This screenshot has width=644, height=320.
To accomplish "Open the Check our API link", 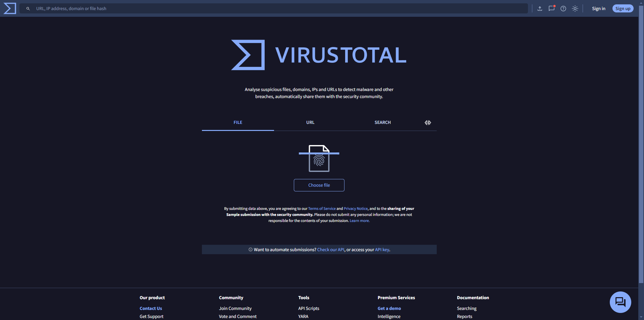I will pos(331,249).
